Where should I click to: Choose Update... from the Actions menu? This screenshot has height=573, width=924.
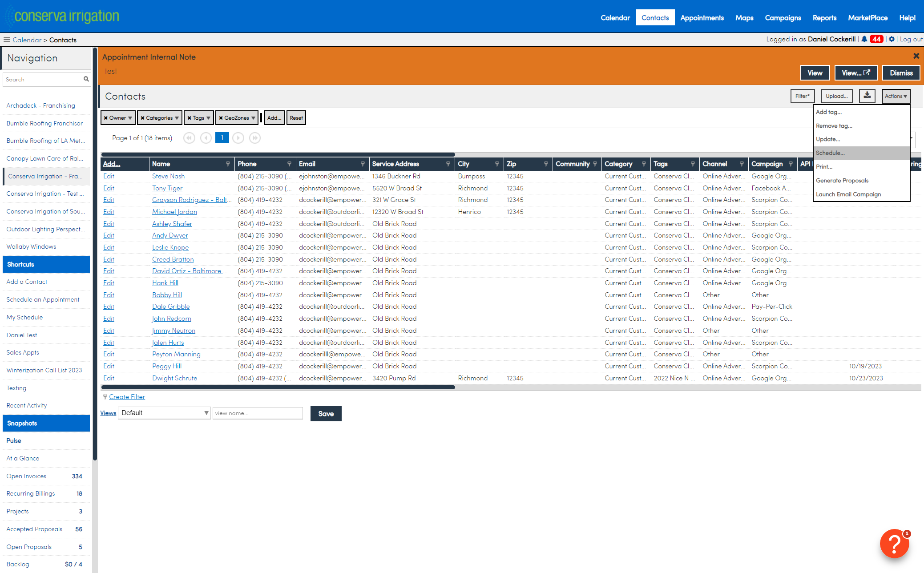coord(861,139)
